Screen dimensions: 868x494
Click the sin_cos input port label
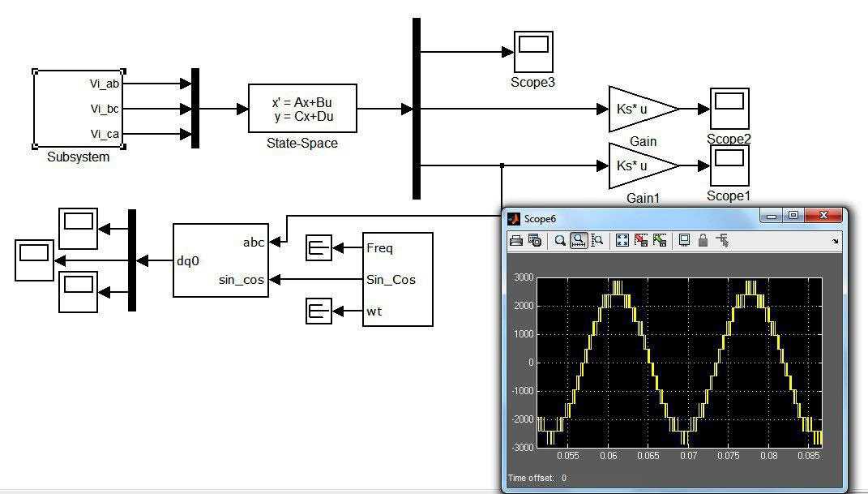(242, 280)
